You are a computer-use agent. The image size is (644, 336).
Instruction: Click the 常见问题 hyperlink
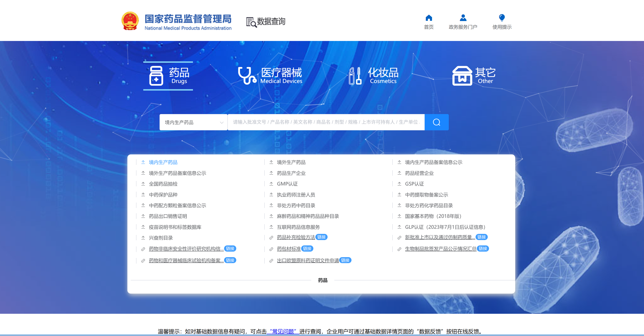coord(283,331)
